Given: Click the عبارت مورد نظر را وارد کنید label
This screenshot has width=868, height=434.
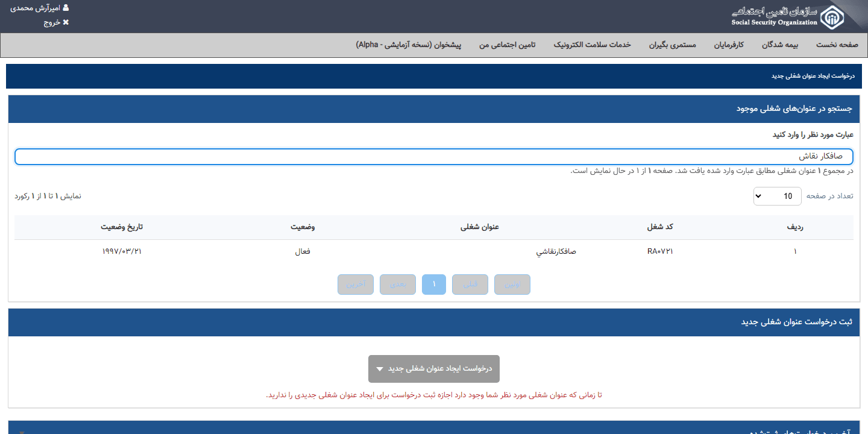Looking at the screenshot, I should tap(813, 134).
